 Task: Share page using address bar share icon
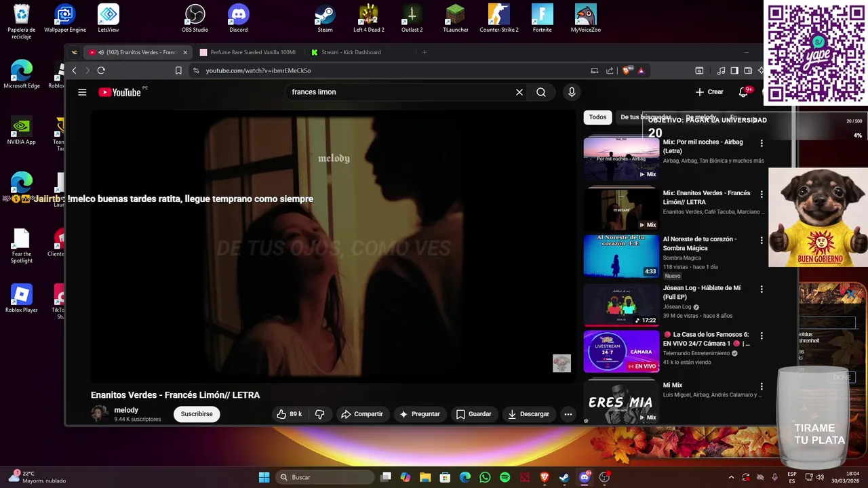(x=610, y=70)
